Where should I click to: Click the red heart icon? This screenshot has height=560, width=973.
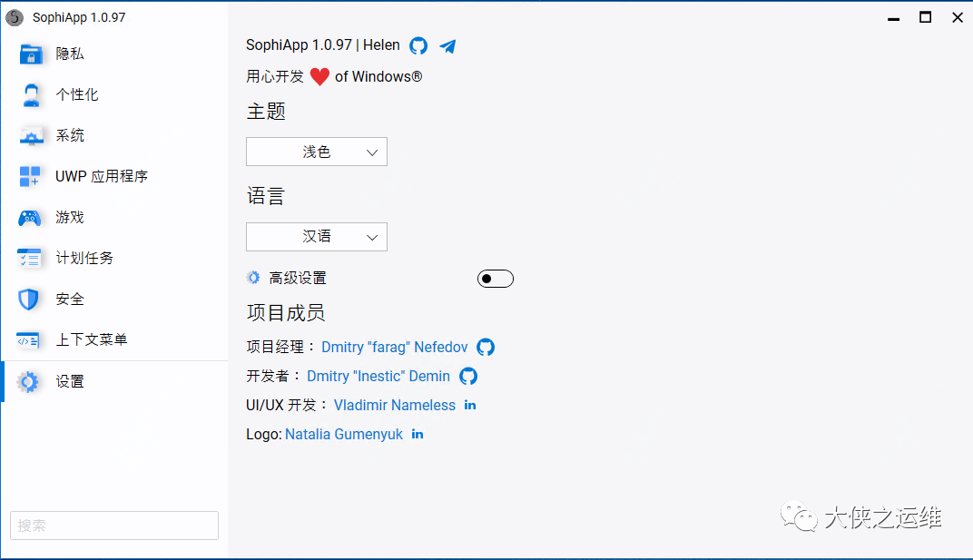tap(319, 77)
